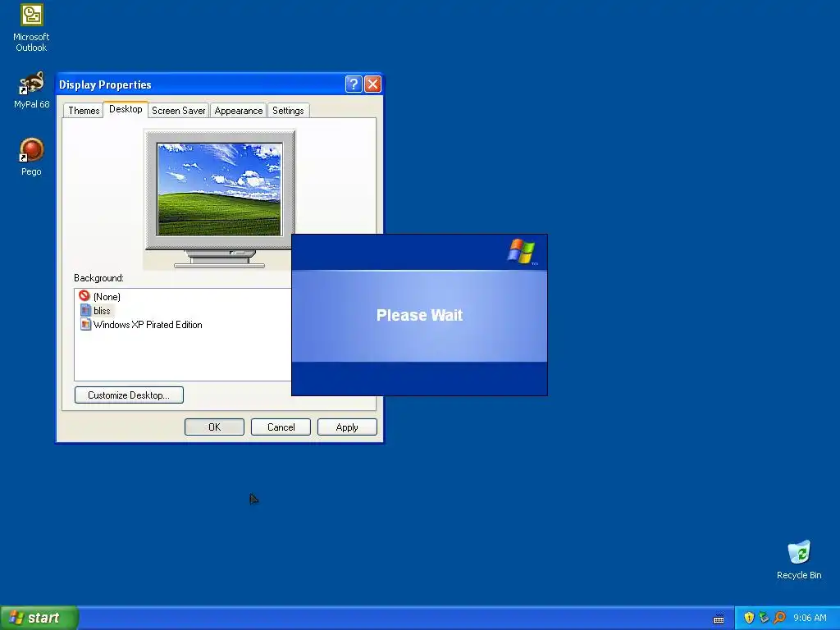Click the bliss image file icon
The width and height of the screenshot is (840, 630).
[85, 310]
